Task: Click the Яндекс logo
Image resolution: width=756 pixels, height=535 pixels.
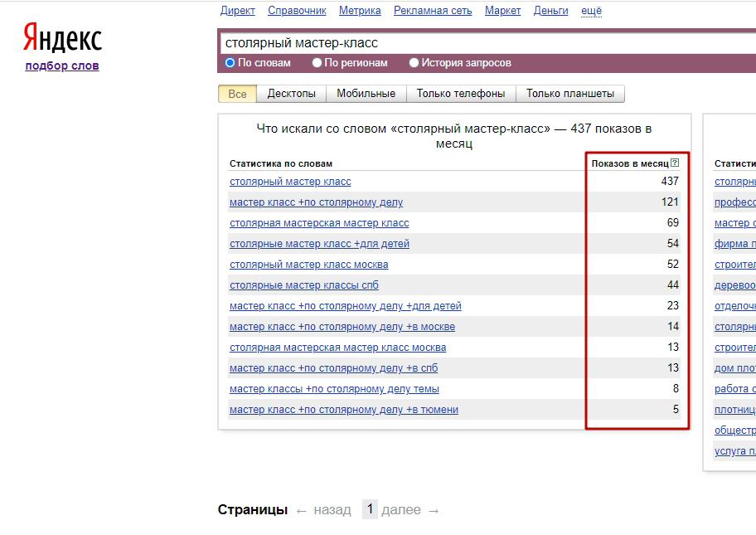Action: pos(63,38)
